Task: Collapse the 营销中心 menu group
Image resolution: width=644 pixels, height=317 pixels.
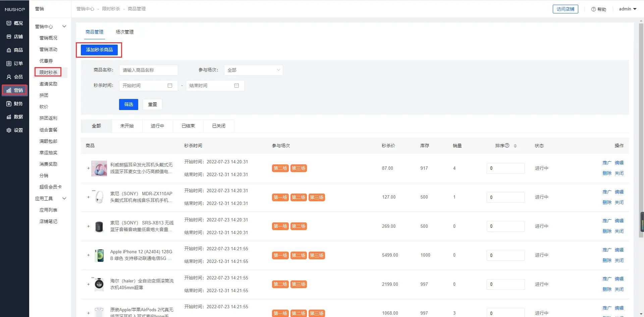Action: pos(64,27)
